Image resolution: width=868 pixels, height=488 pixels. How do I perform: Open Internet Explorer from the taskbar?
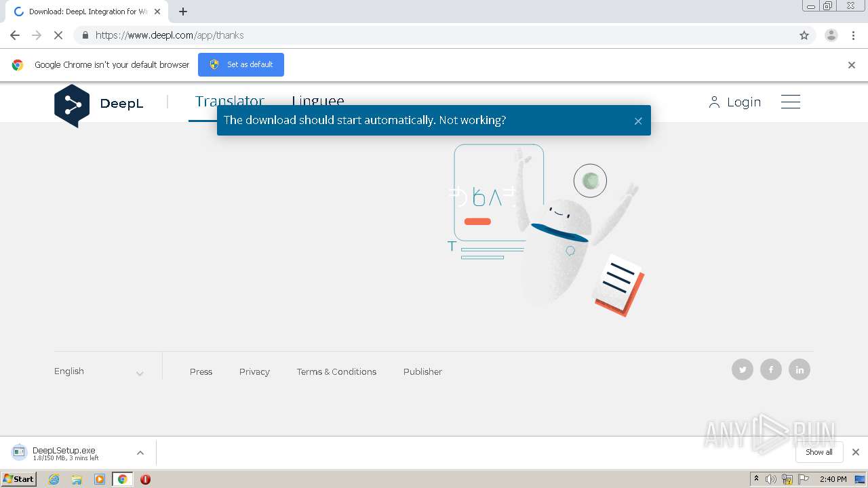(54, 479)
